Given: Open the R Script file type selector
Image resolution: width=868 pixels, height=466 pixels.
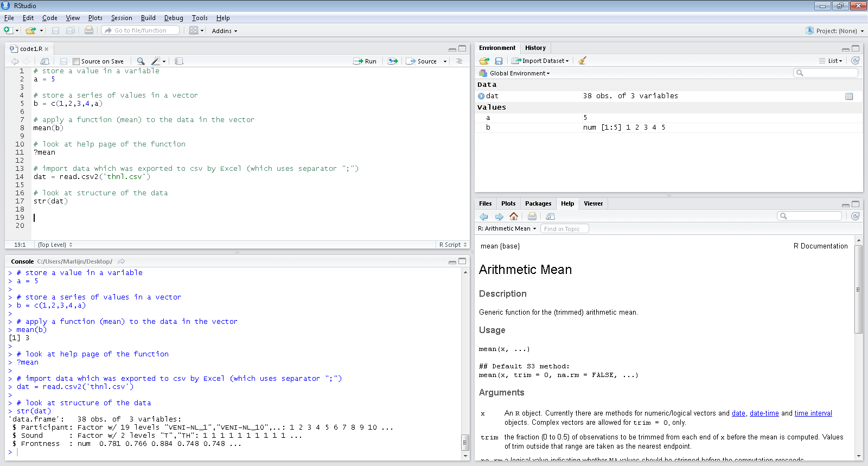Looking at the screenshot, I should coord(453,245).
